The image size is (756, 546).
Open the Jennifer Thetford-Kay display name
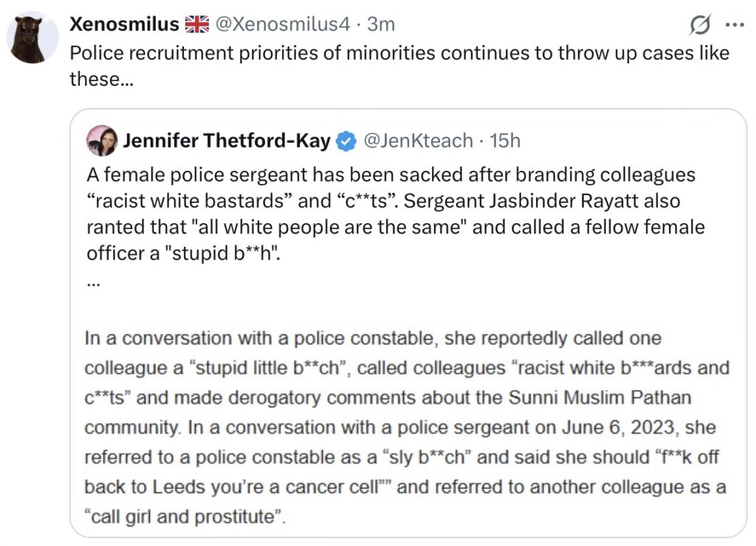(227, 140)
